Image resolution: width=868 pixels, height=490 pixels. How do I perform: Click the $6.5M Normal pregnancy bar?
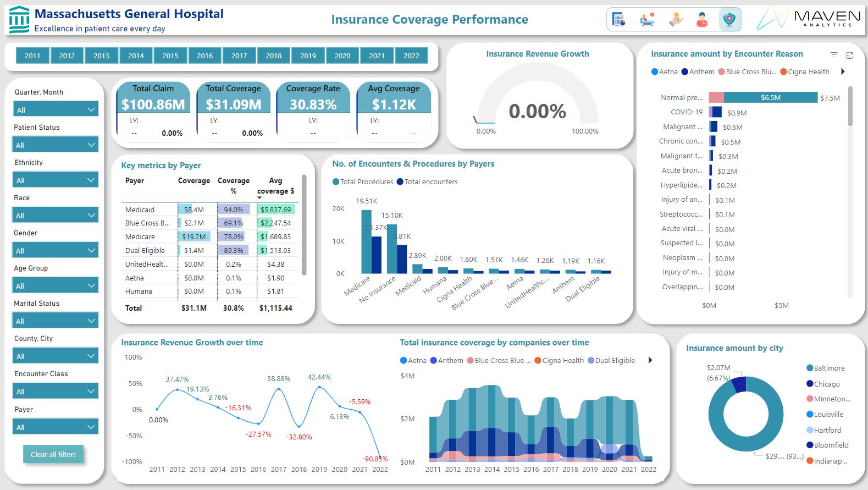tap(771, 97)
